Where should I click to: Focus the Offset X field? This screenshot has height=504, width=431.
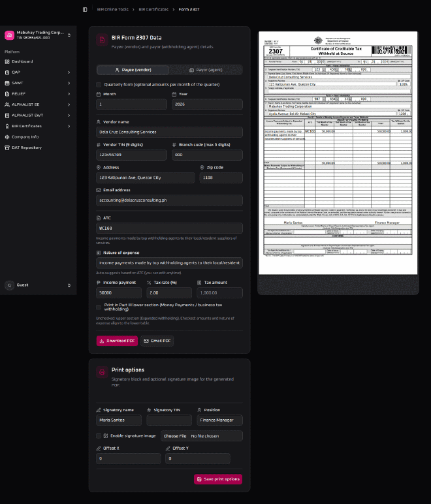tap(128, 459)
